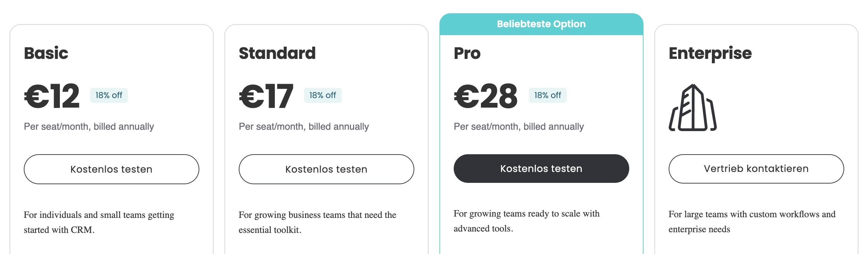Select the Enterprise plan heading
The width and height of the screenshot is (868, 254).
710,53
